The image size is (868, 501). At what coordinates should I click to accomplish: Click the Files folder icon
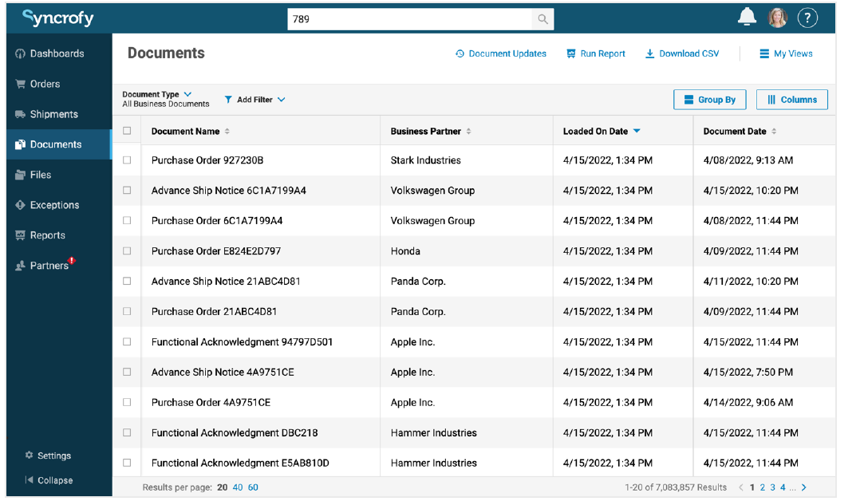[21, 175]
